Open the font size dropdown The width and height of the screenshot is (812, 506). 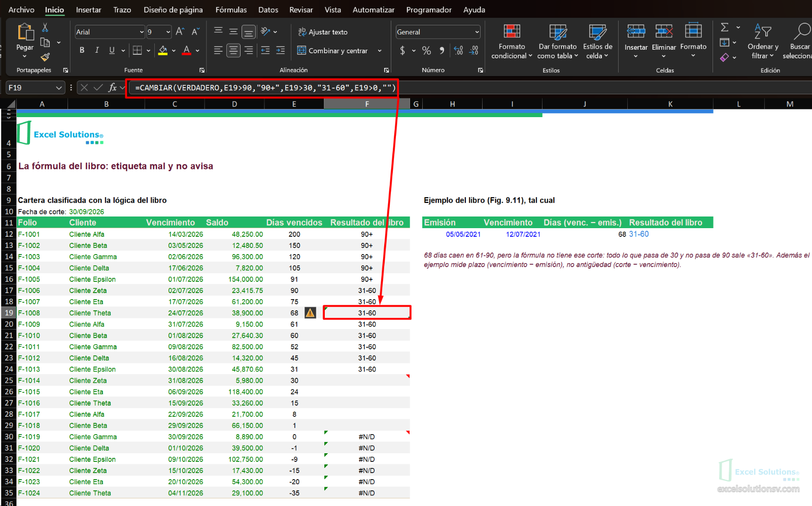[x=168, y=32]
